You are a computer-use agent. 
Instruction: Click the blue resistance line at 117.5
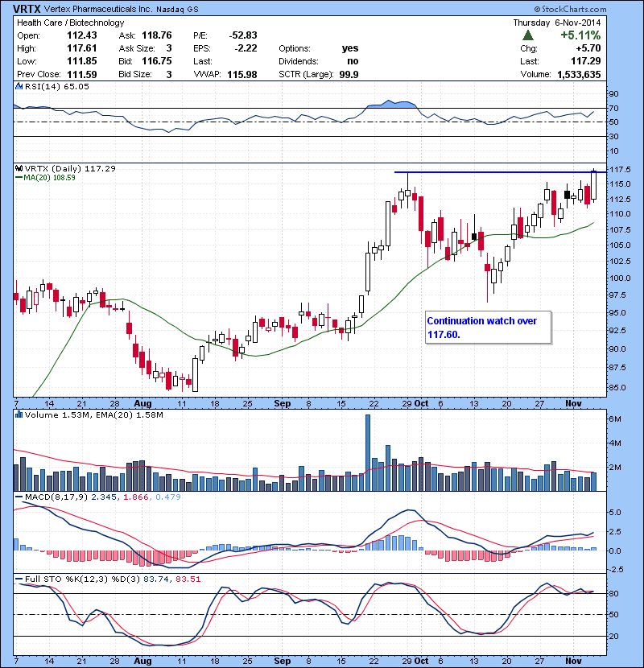click(x=500, y=172)
